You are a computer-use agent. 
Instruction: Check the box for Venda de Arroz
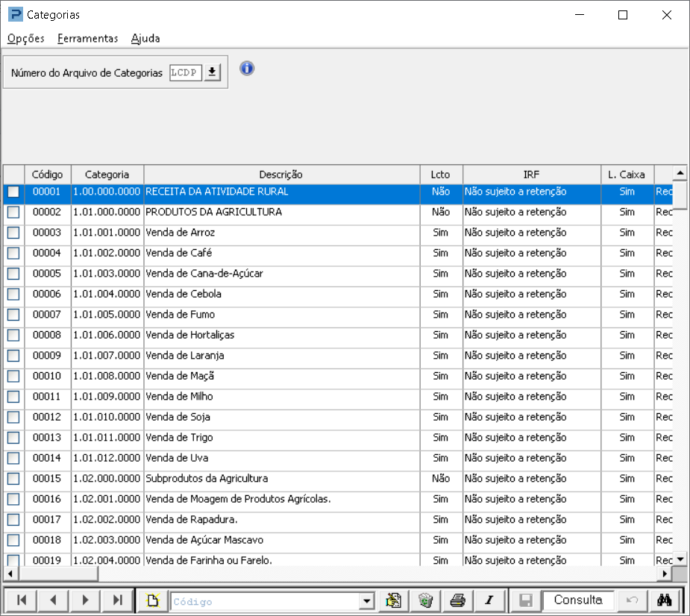[x=13, y=233]
